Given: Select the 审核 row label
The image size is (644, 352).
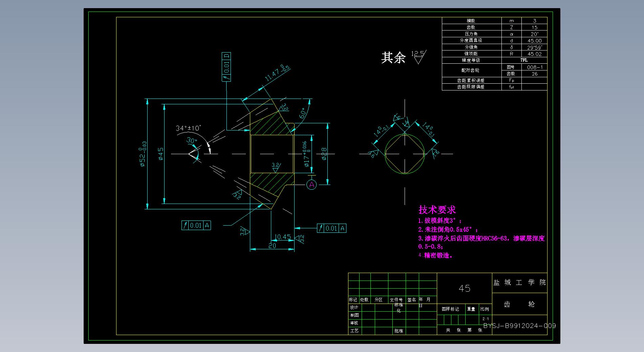Looking at the screenshot, I should tap(354, 323).
